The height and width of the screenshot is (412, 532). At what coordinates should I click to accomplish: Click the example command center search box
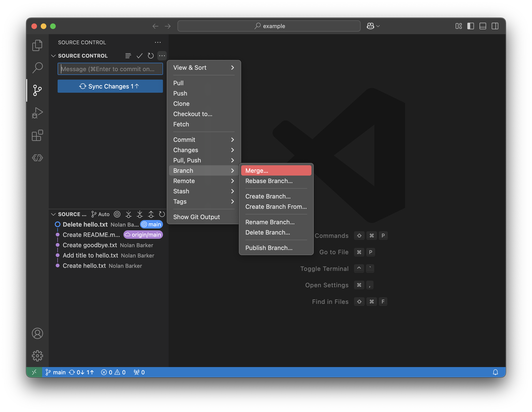(x=269, y=26)
